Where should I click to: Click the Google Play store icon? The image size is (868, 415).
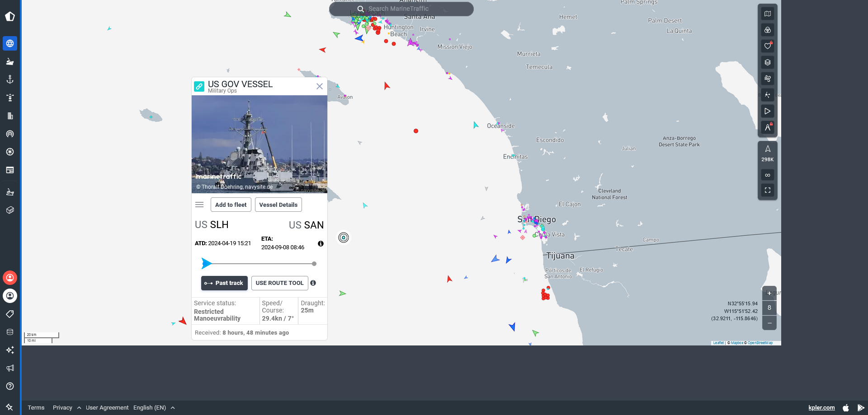861,407
